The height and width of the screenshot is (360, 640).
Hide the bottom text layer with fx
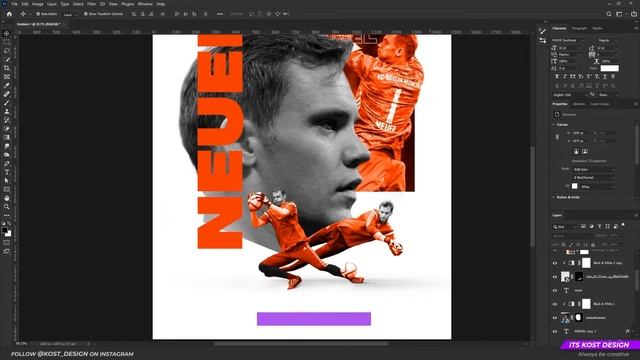tap(555, 331)
